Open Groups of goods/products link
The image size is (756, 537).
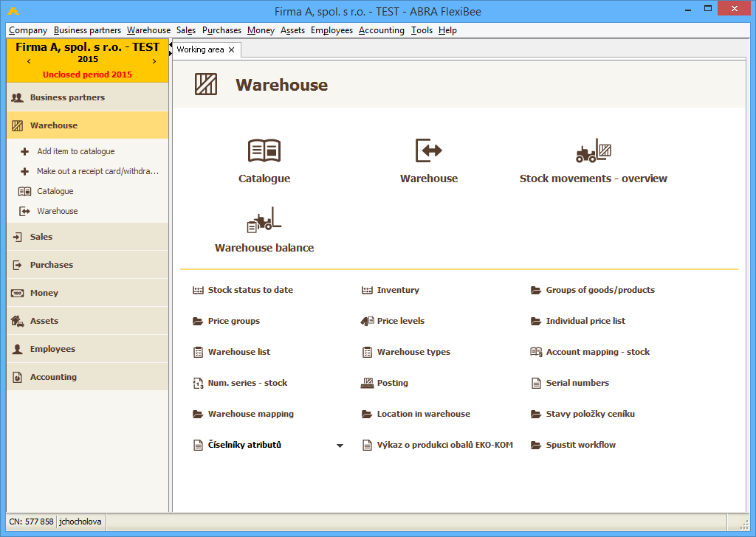point(600,290)
